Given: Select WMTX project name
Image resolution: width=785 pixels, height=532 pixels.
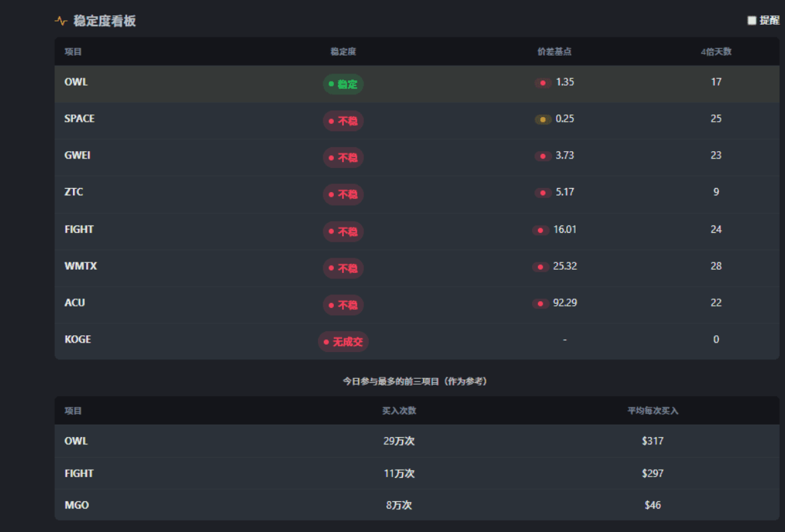Looking at the screenshot, I should click(80, 266).
